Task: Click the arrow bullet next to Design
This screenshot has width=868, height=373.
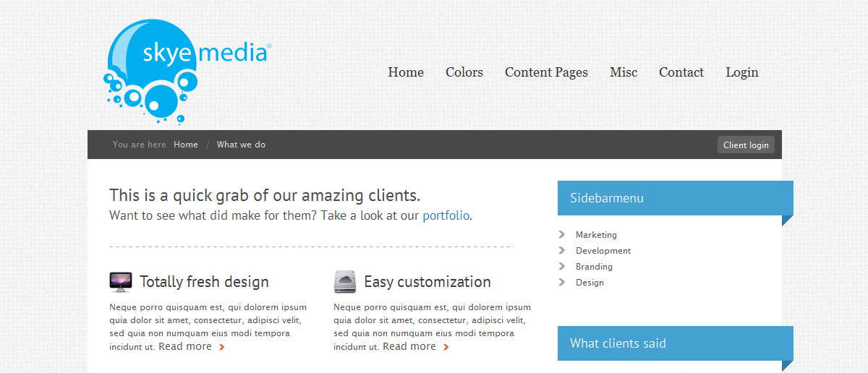Action: coord(562,282)
